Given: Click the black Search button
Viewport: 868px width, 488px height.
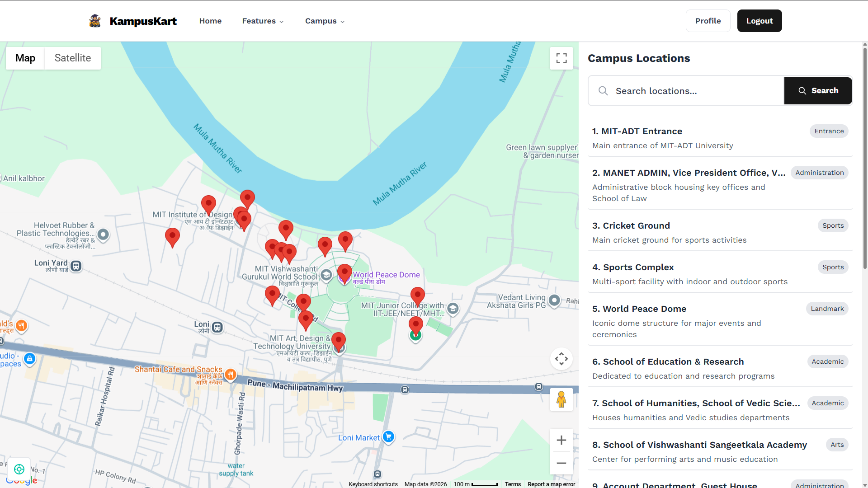Looking at the screenshot, I should [x=818, y=91].
